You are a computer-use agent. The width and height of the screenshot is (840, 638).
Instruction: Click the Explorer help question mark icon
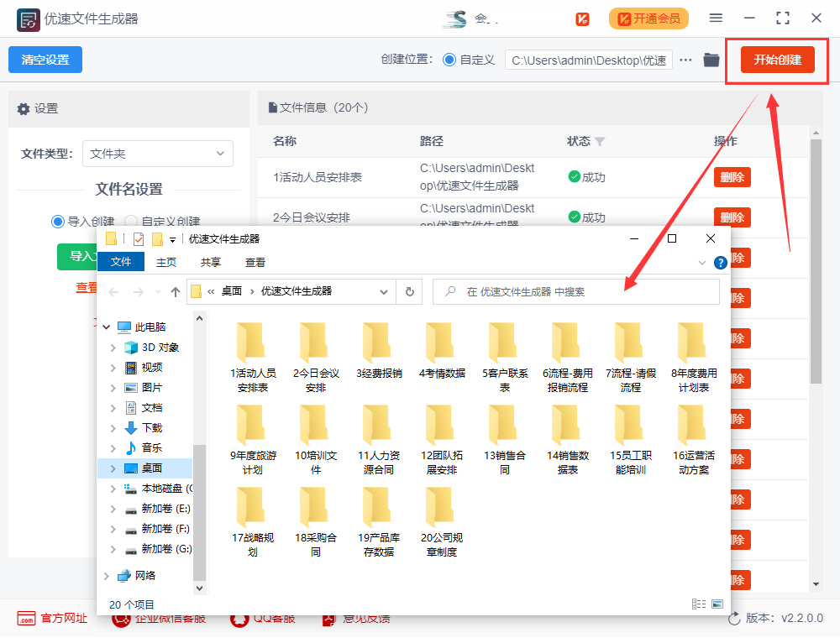click(x=721, y=263)
